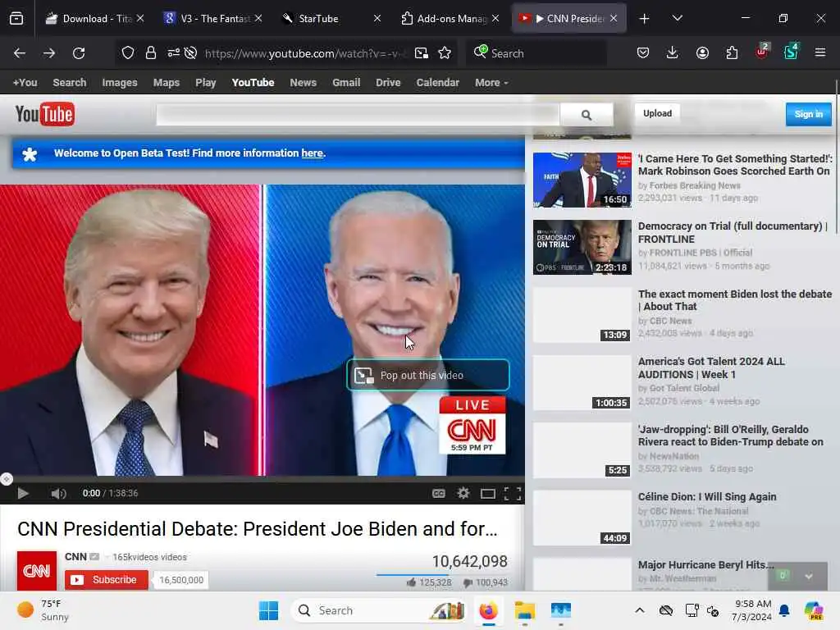Open Democracy on Trial documentary link
Image resolution: width=840 pixels, height=630 pixels.
[733, 232]
